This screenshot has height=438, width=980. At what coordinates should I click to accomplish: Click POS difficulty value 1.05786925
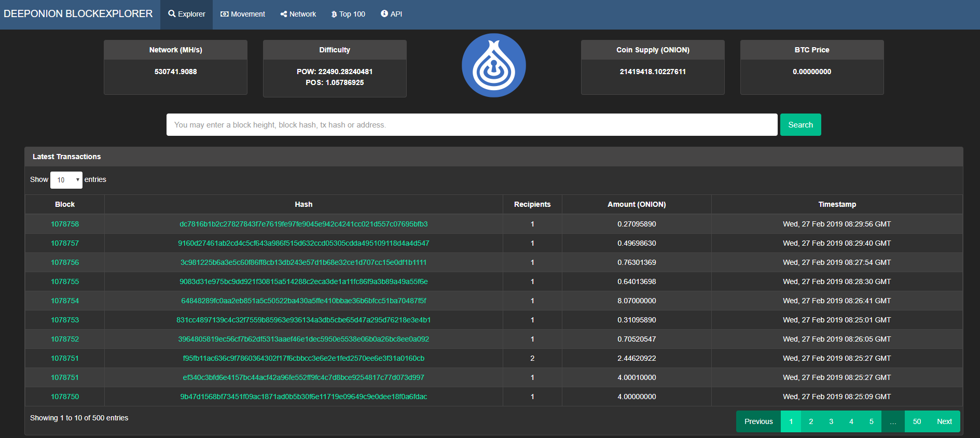pos(344,82)
